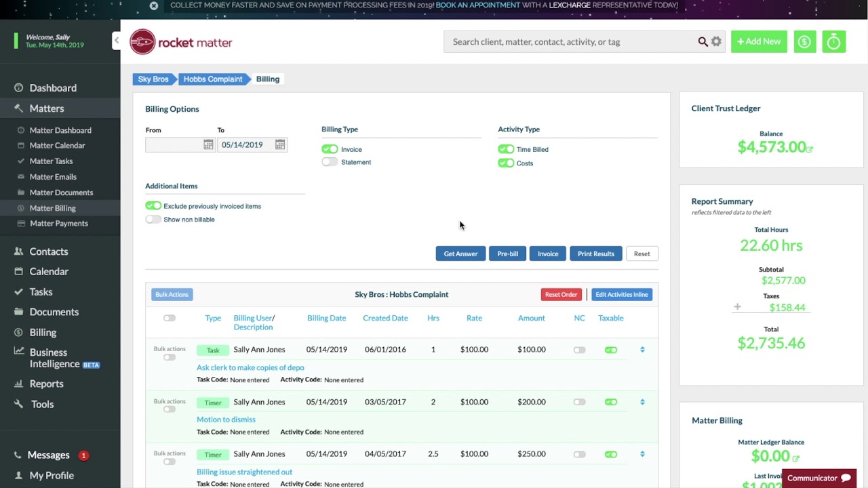The width and height of the screenshot is (868, 488).
Task: Close the top promo banner
Action: pyautogui.click(x=154, y=5)
